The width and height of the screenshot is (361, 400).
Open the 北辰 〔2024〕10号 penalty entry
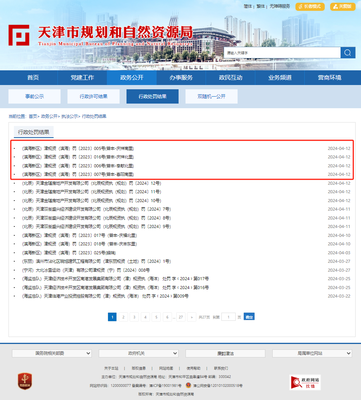pyautogui.click(x=92, y=200)
